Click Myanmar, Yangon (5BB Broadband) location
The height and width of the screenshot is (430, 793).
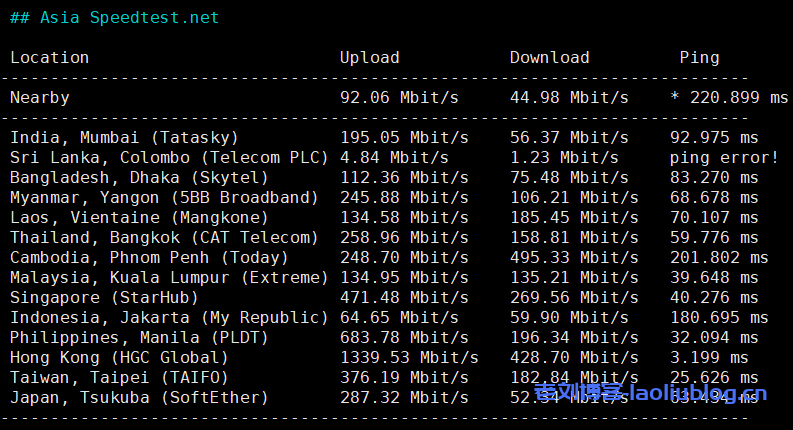click(164, 198)
